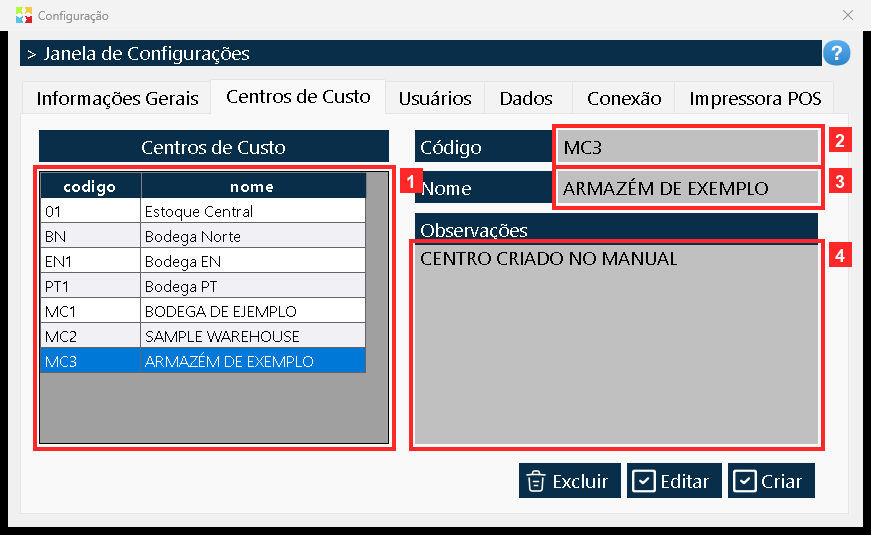Click the highlighted MC3 code cell in table
Viewport: 871px width, 535px height.
91,361
